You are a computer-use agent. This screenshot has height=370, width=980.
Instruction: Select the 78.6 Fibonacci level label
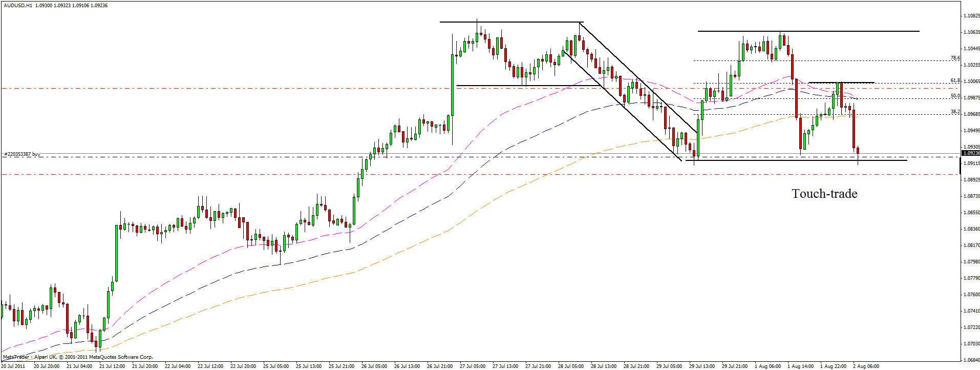(x=955, y=58)
